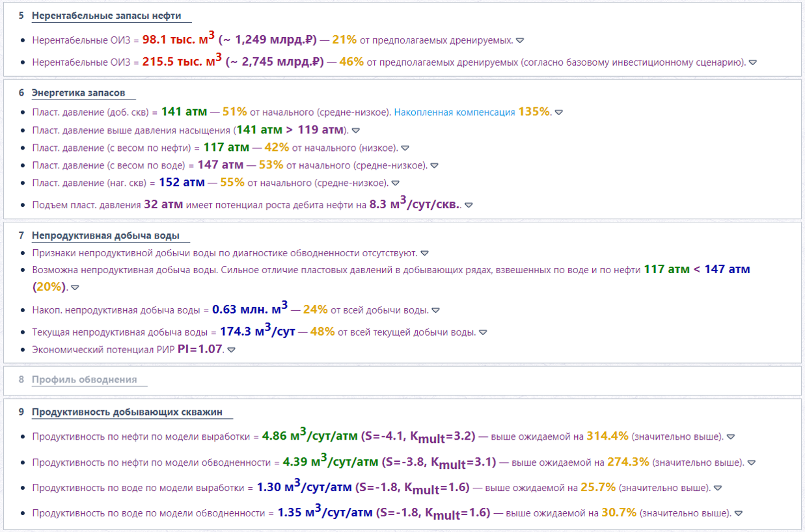Select the percentage '46%' in section 5
Image resolution: width=805 pixels, height=532 pixels.
coord(351,62)
